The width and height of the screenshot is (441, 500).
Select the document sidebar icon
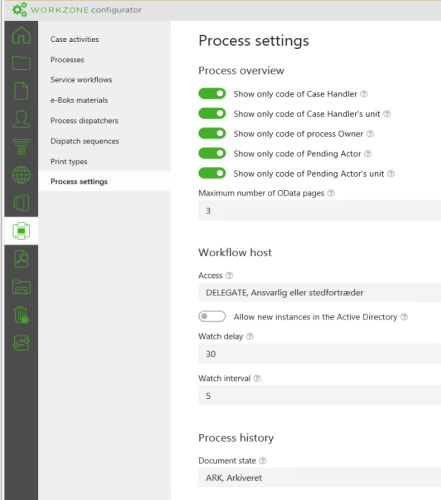[x=21, y=91]
